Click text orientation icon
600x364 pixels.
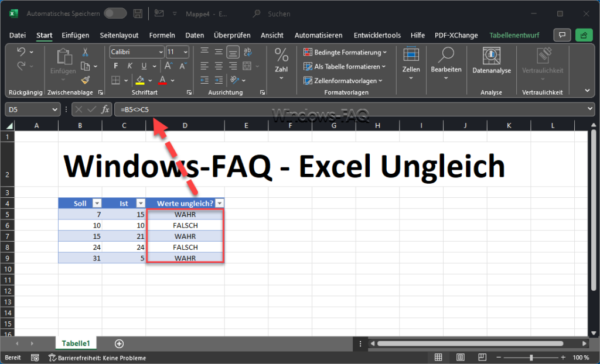coord(234,80)
